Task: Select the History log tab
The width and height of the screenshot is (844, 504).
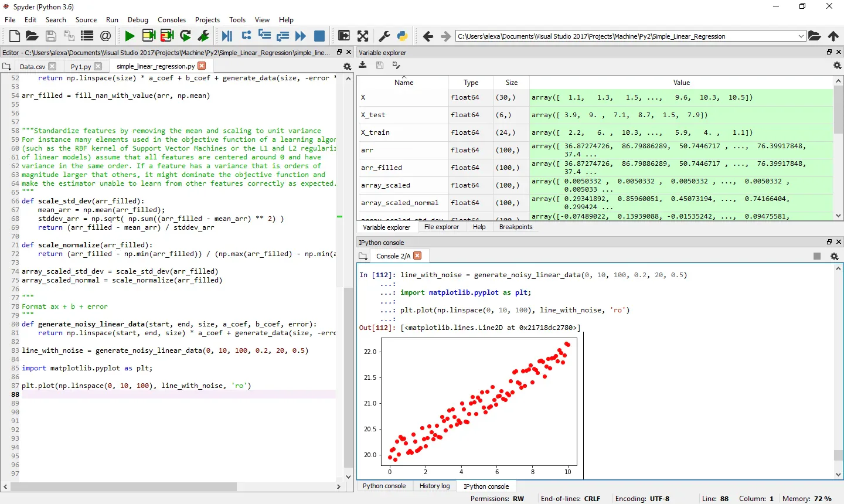Action: pyautogui.click(x=434, y=486)
